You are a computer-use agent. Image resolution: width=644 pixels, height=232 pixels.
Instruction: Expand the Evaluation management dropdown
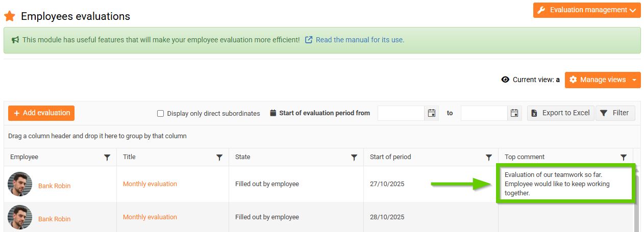click(587, 10)
